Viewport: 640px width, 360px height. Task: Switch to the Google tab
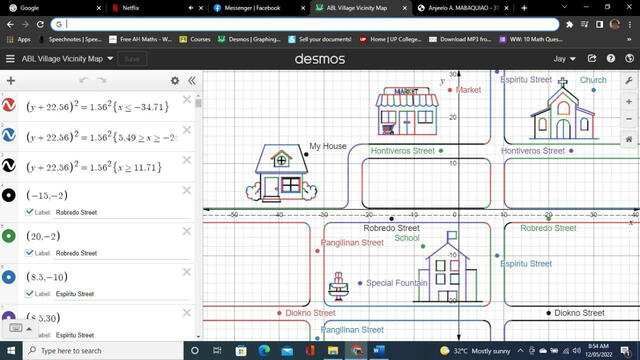point(55,8)
